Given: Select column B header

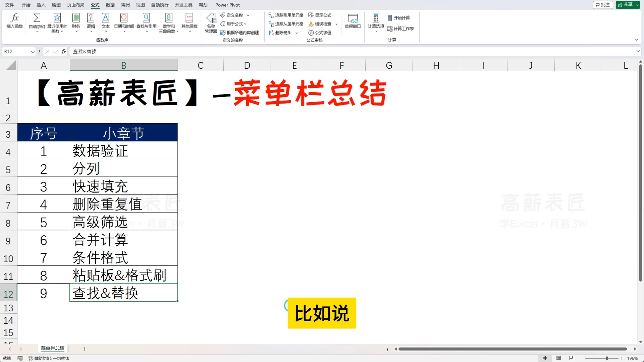Looking at the screenshot, I should pos(124,65).
